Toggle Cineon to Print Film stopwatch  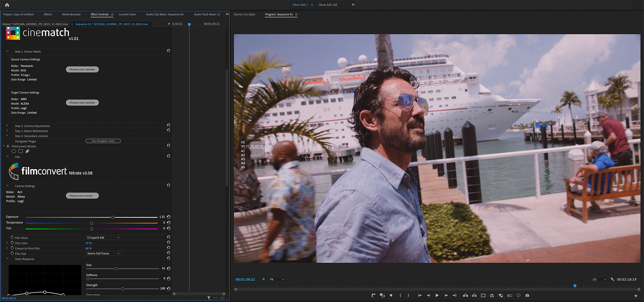coord(12,248)
